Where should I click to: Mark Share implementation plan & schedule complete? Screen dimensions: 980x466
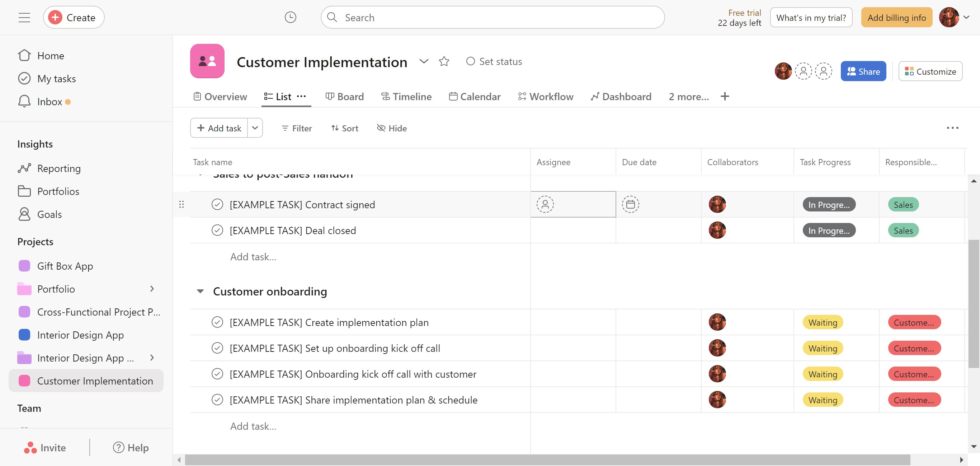point(217,400)
